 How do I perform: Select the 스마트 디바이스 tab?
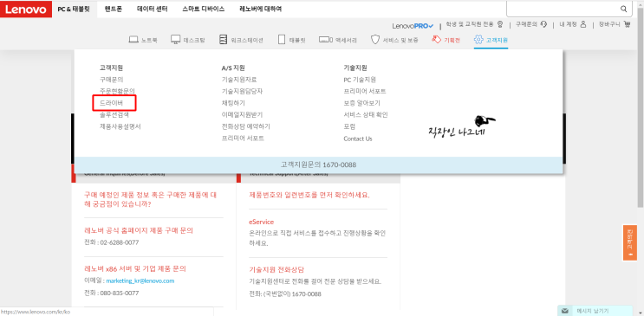204,9
